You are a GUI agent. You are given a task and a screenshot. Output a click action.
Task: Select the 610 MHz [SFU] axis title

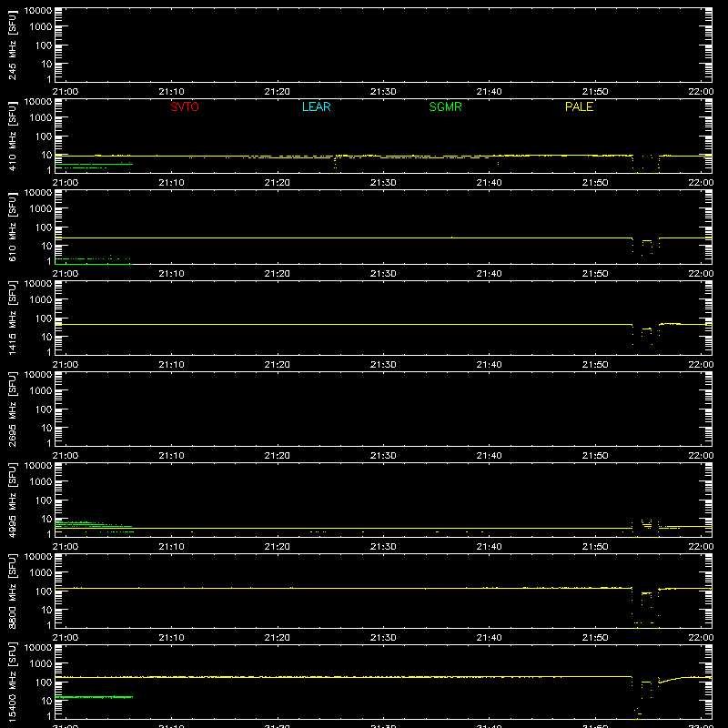[x=12, y=227]
